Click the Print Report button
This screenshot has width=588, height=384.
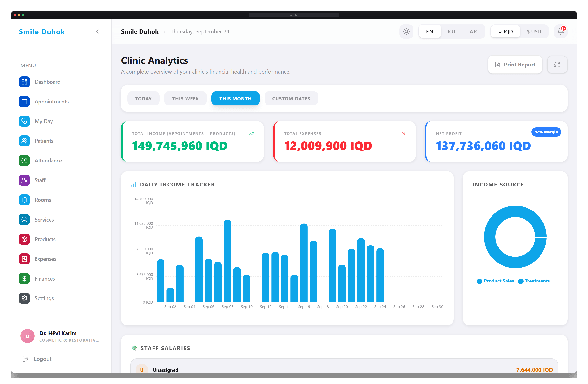[x=515, y=65]
